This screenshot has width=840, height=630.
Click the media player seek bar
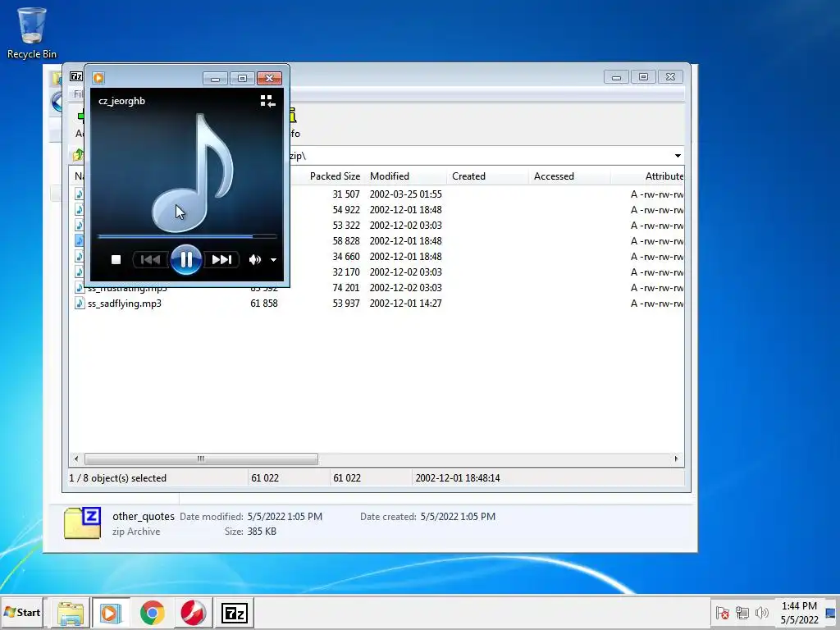click(x=187, y=235)
